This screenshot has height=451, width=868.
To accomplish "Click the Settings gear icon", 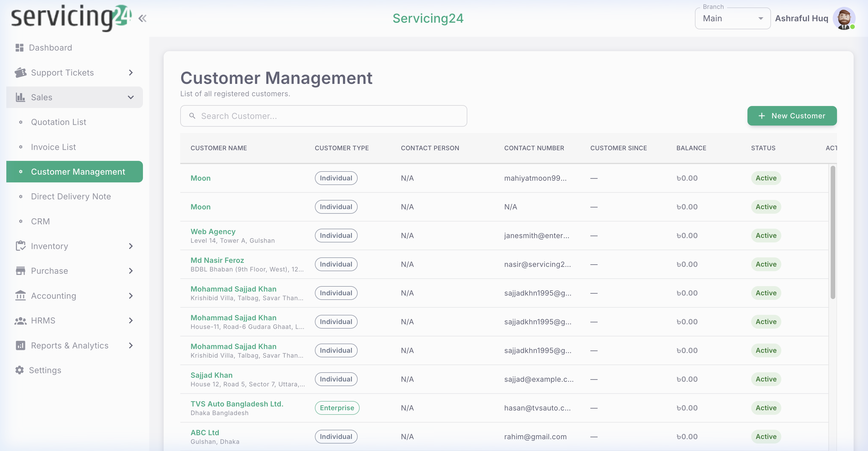I will [x=20, y=370].
